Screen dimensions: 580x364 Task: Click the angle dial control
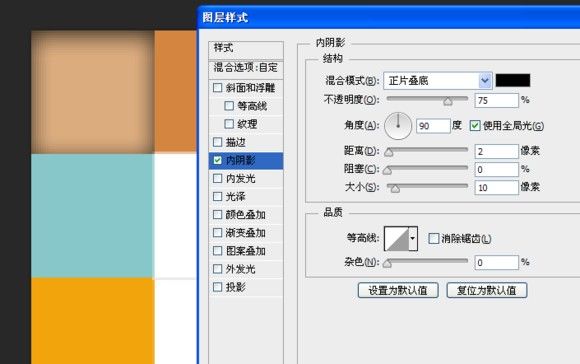[398, 126]
